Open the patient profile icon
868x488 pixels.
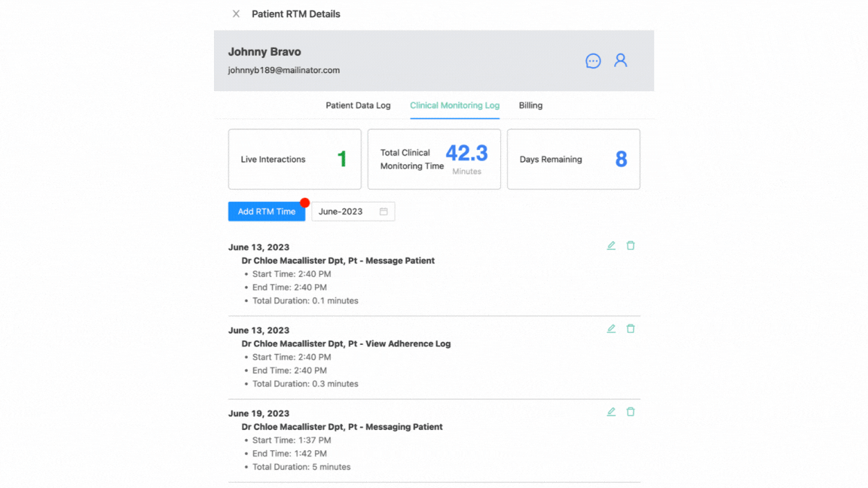[620, 60]
